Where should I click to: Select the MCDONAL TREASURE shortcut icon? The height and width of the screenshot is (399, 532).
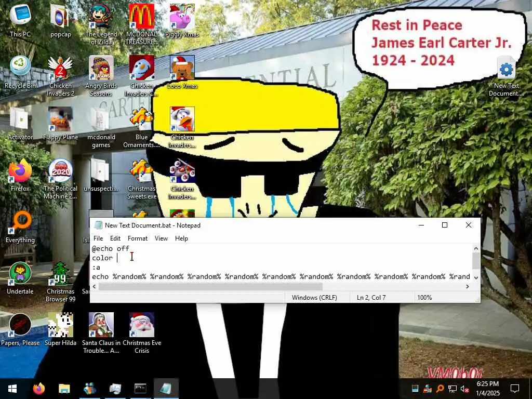pos(141,24)
